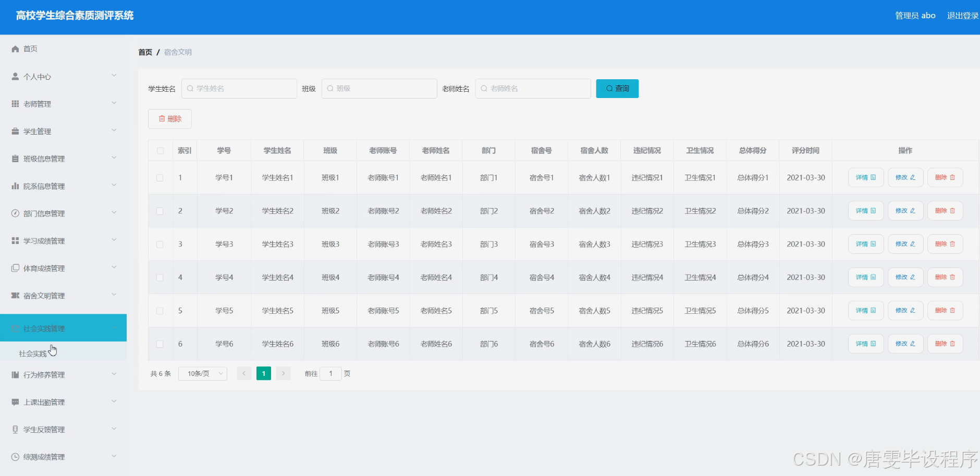The image size is (980, 476).
Task: Click the 总体得分 column header
Action: [753, 151]
